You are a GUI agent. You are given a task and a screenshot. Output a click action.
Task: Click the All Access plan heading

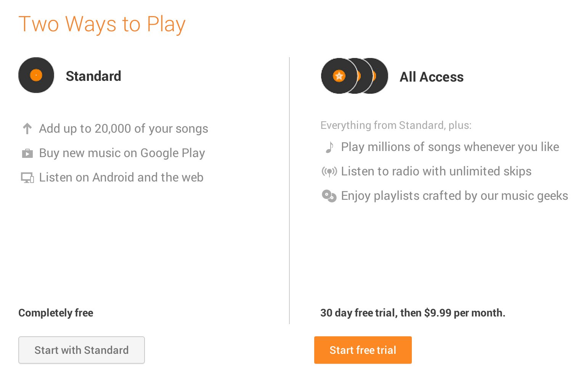pos(431,77)
